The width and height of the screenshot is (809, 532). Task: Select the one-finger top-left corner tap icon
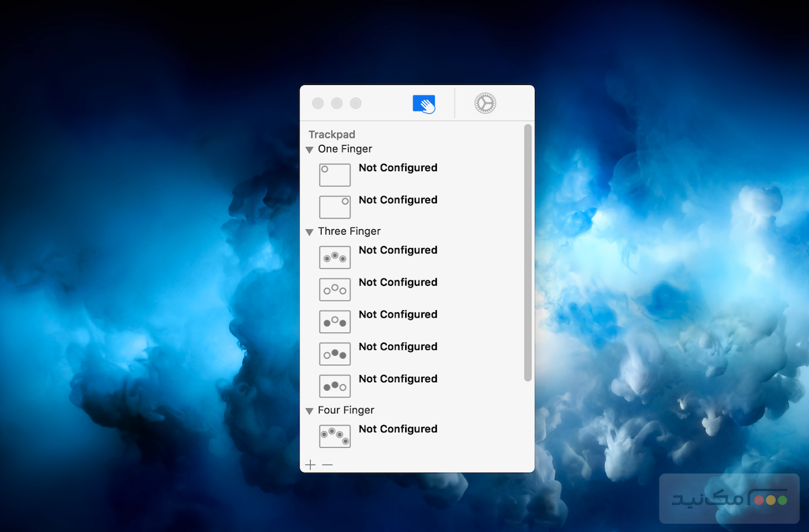click(334, 175)
